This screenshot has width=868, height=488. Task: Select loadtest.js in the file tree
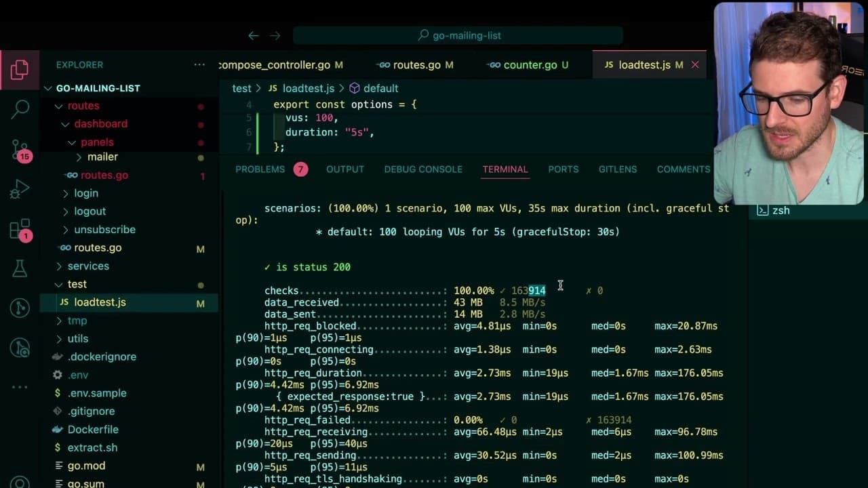pyautogui.click(x=129, y=302)
